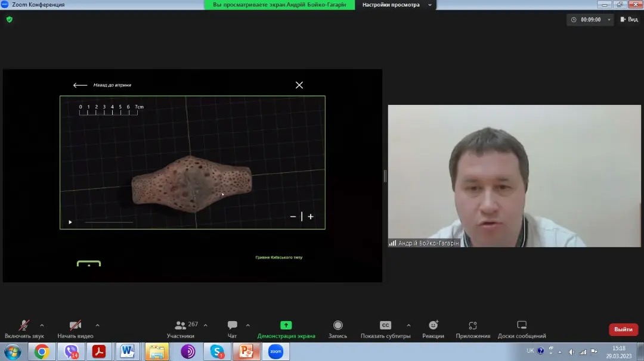
Task: Start recording with Запись
Action: coord(338,326)
